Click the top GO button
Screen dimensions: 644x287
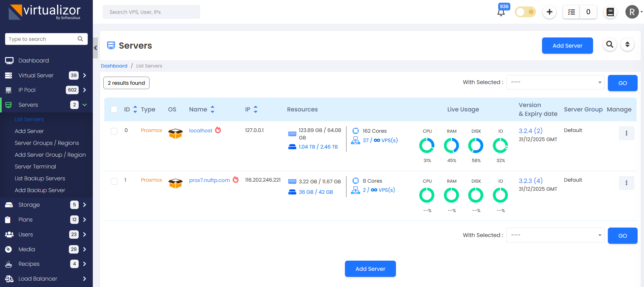(622, 83)
